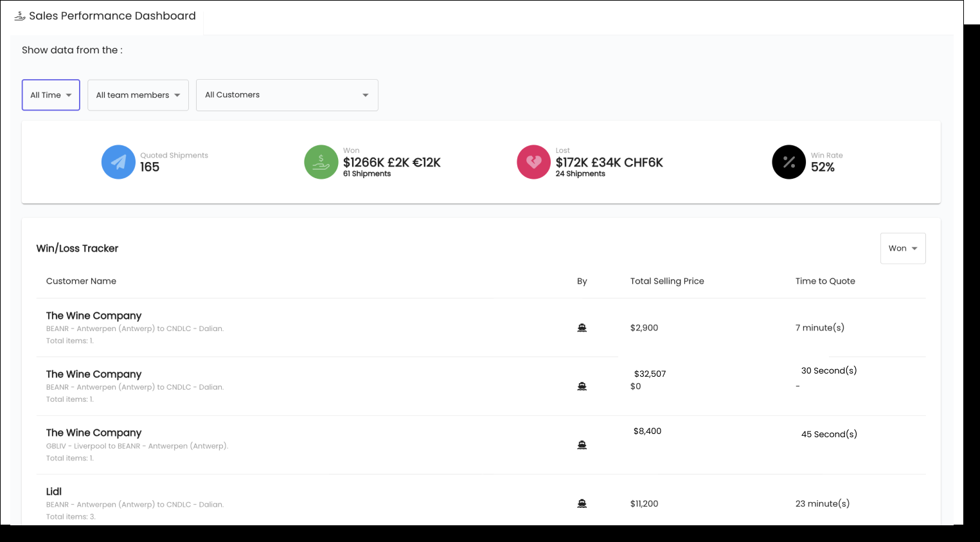The width and height of the screenshot is (980, 542).
Task: Click the 24 Shipments lost label
Action: (x=580, y=174)
